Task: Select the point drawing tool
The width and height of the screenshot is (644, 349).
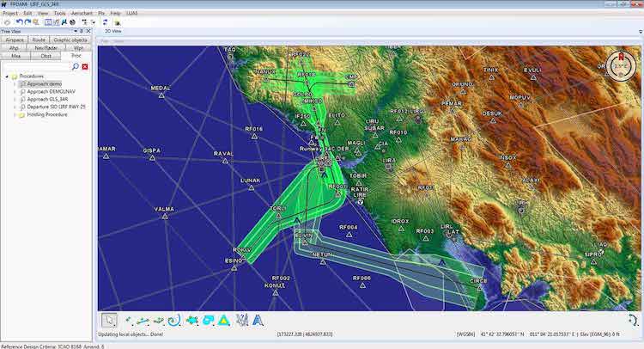Action: coord(129,321)
